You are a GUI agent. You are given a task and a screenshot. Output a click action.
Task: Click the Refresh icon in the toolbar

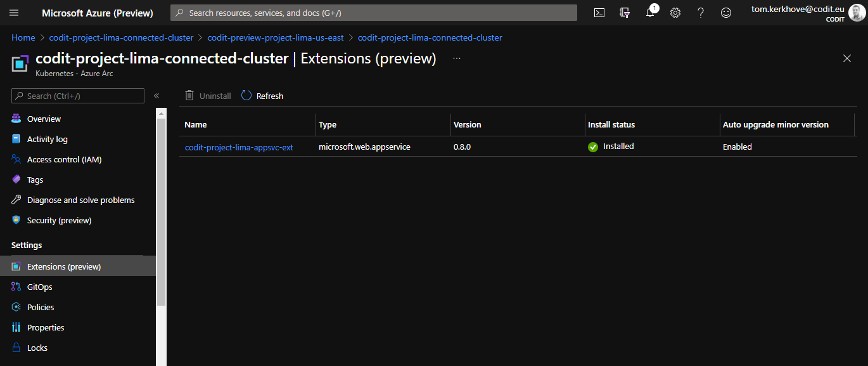click(x=246, y=96)
